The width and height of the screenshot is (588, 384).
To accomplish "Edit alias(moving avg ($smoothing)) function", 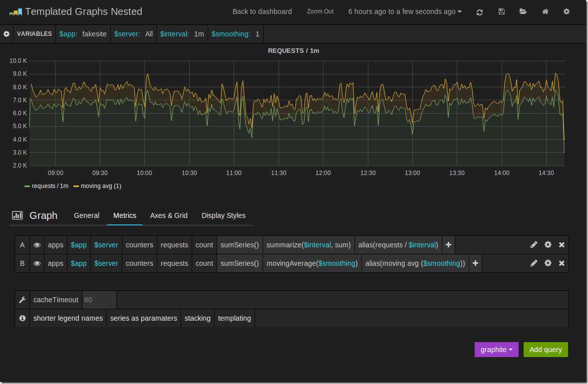I will (415, 263).
